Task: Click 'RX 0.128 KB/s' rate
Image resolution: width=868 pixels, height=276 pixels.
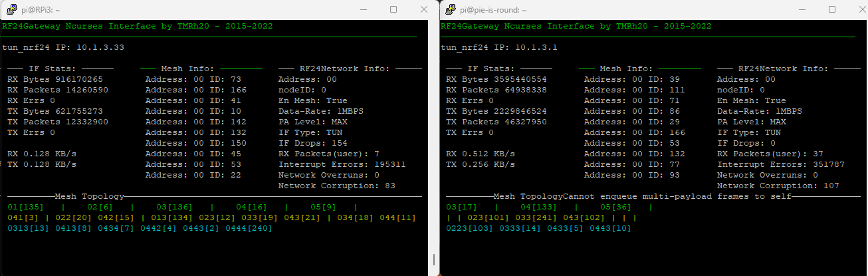Action: (x=42, y=154)
